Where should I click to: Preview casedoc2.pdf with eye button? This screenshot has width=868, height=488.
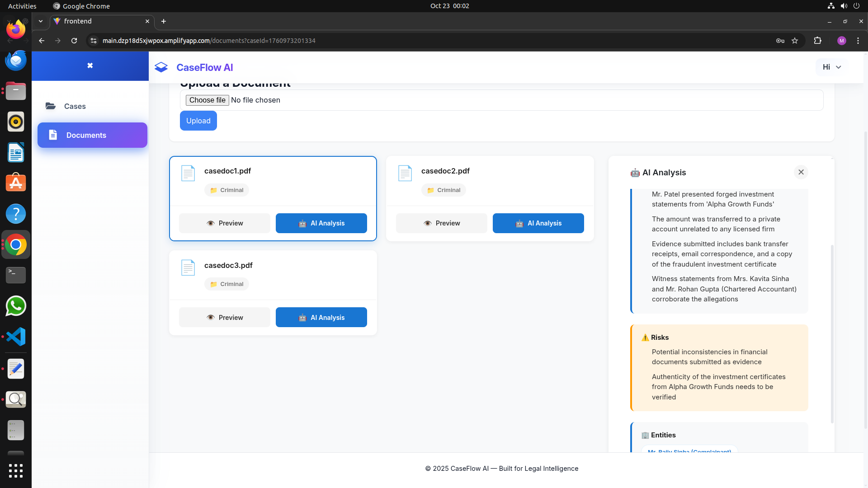click(442, 223)
